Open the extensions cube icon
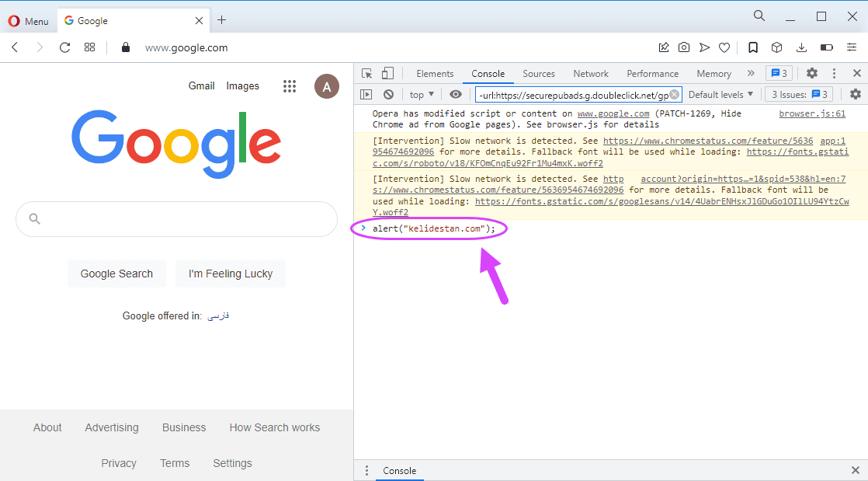 pyautogui.click(x=776, y=47)
